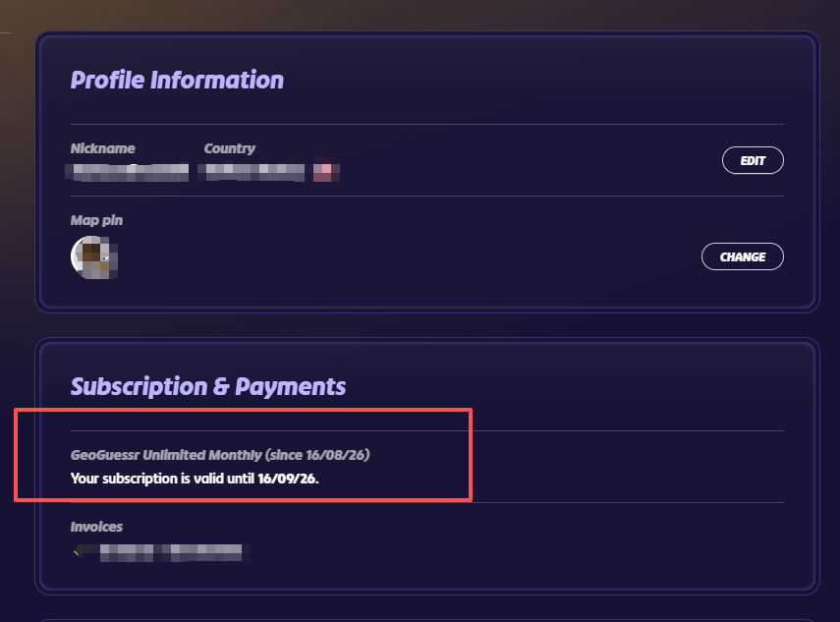
Task: Click the Invoices label
Action: click(x=96, y=527)
